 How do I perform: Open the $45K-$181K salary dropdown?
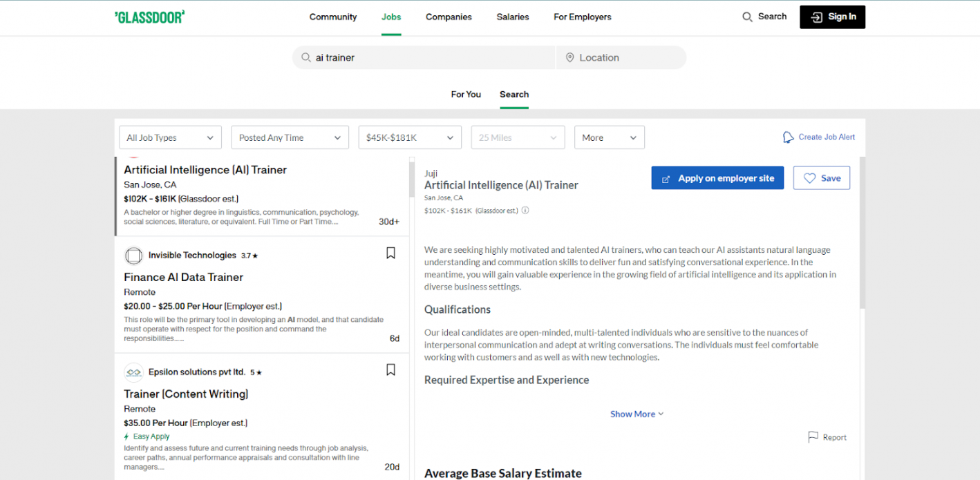pyautogui.click(x=410, y=137)
